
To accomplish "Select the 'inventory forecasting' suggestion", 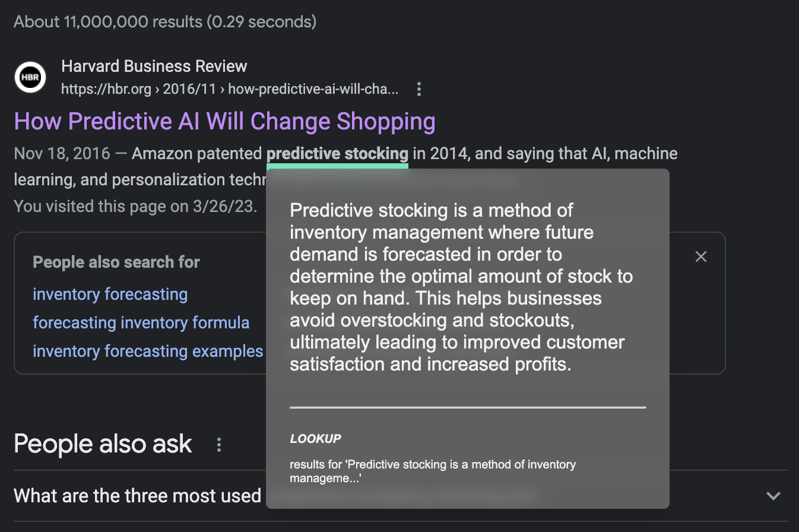I will [110, 294].
